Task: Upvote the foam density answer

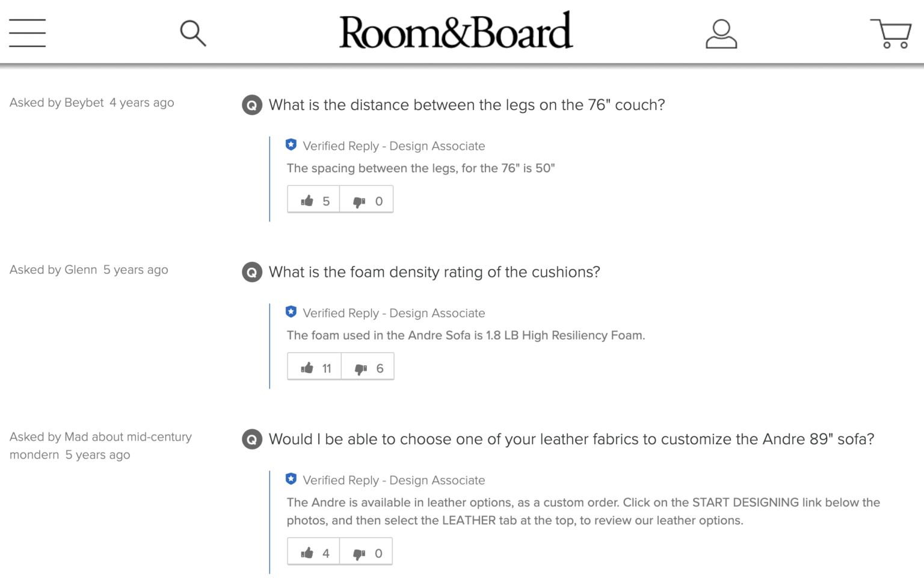Action: click(314, 367)
